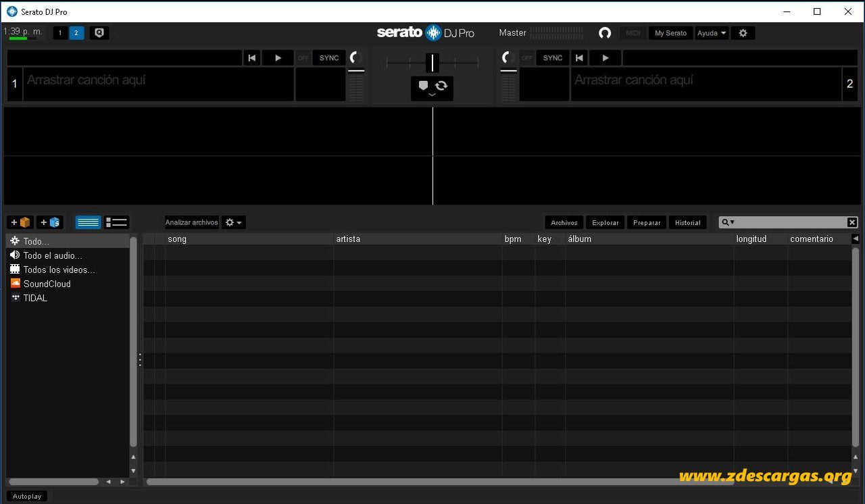Select the Todo... crate
Viewport: 865px width, 504px height.
[x=68, y=241]
